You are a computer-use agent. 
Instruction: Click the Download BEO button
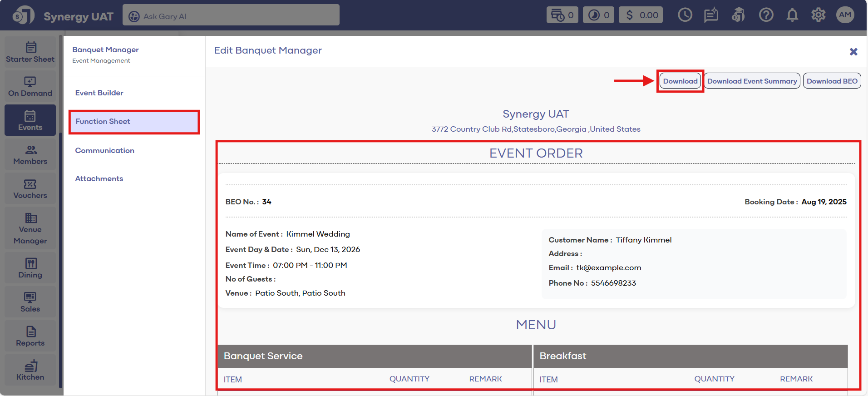[x=832, y=81]
